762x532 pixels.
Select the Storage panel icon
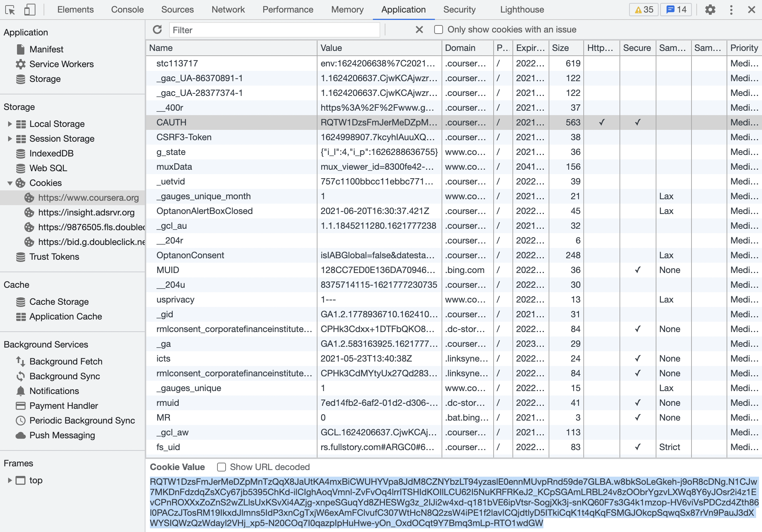point(21,79)
